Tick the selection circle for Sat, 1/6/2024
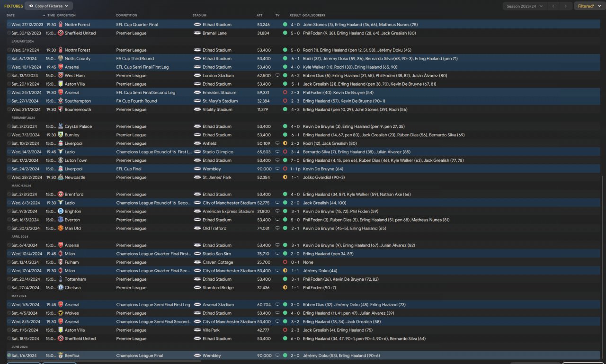The width and height of the screenshot is (606, 364). (9, 355)
